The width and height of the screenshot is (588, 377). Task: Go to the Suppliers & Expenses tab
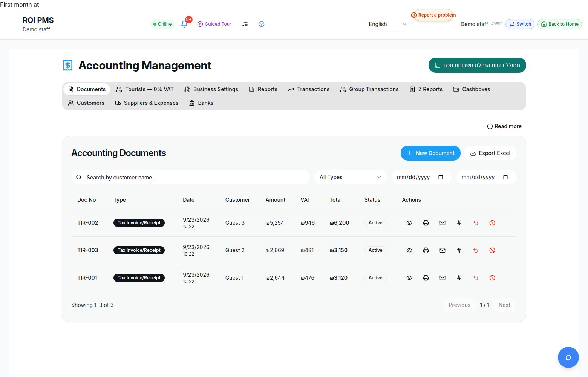[147, 103]
